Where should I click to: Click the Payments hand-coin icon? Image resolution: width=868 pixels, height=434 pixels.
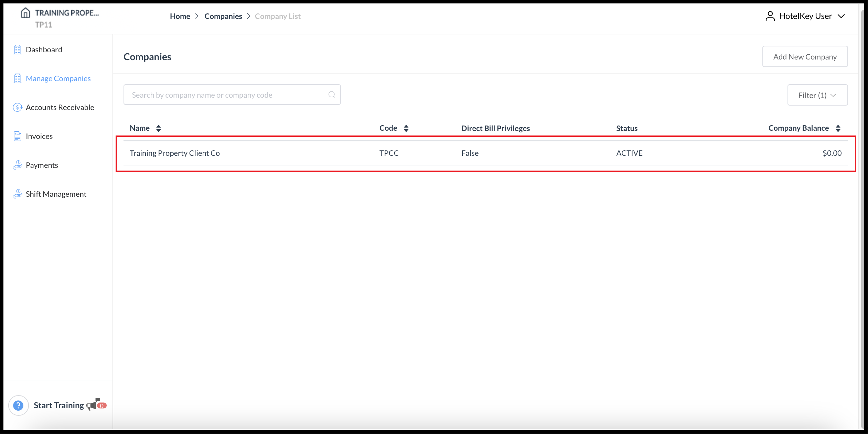[x=17, y=165]
